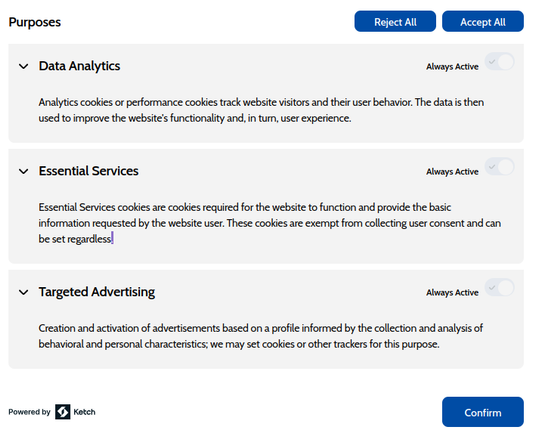Click the Powered by text
Screen dimensions: 536x430
click(29, 412)
